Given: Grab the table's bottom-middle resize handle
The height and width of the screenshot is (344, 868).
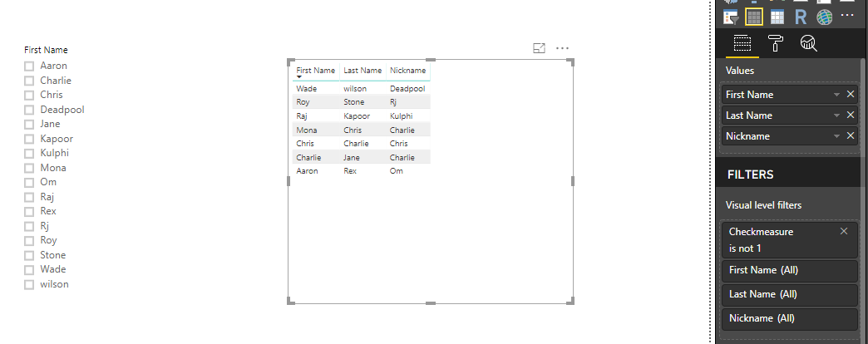Looking at the screenshot, I should point(430,302).
